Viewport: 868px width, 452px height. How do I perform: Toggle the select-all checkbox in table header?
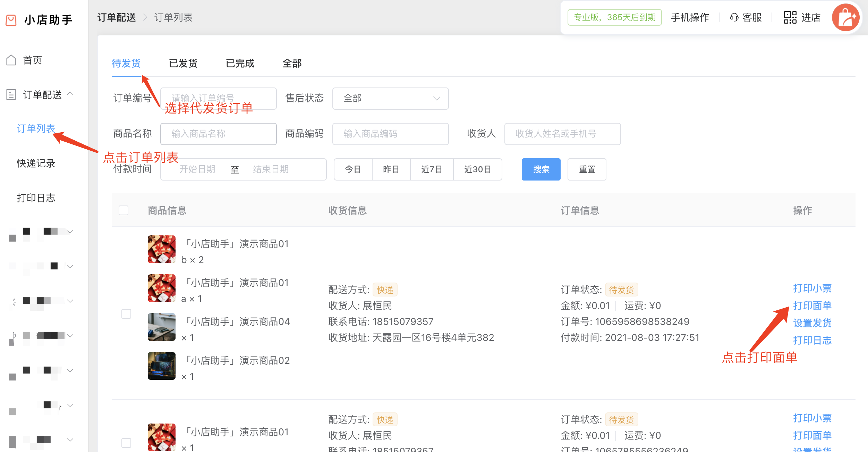coord(124,210)
